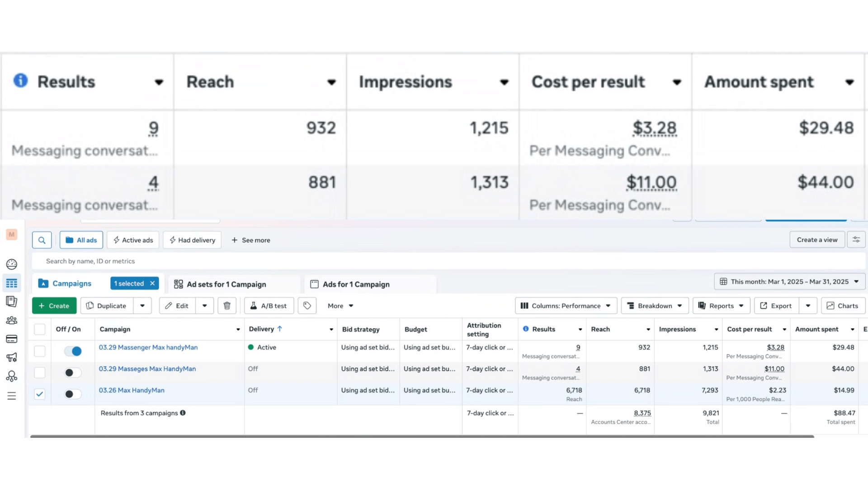868x488 pixels.
Task: Click the tag label icon button
Action: tap(307, 306)
